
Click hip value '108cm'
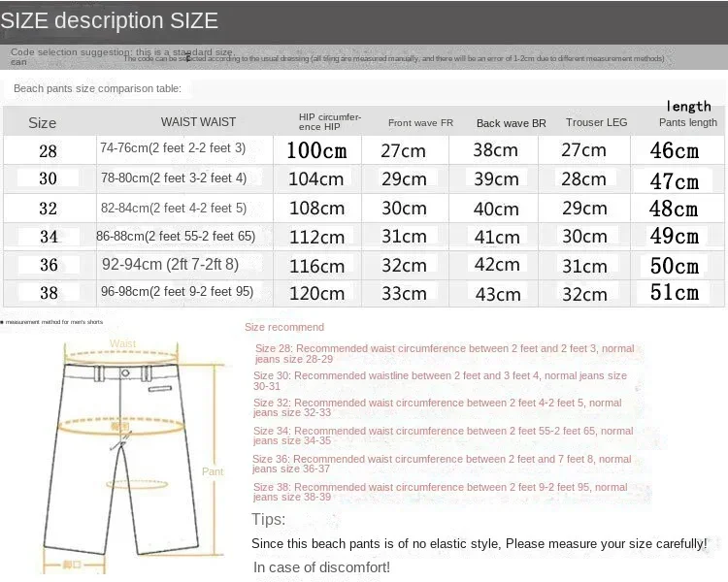tap(316, 209)
